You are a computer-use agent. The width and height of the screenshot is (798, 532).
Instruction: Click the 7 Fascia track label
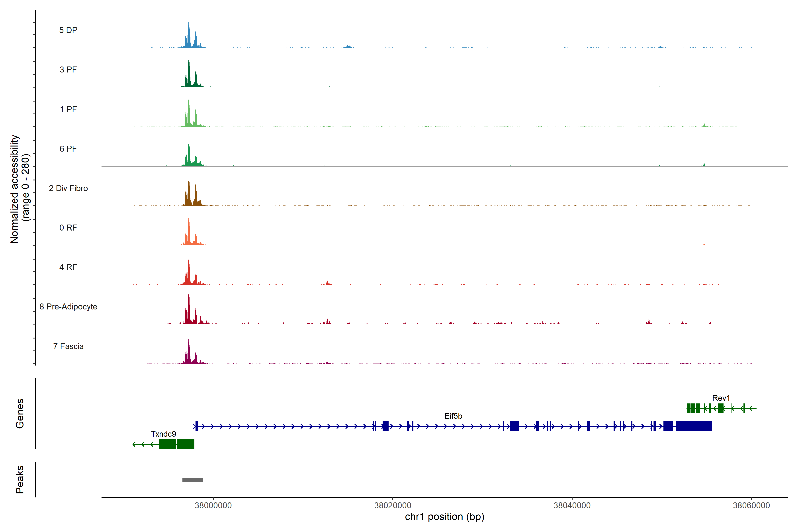tap(68, 346)
